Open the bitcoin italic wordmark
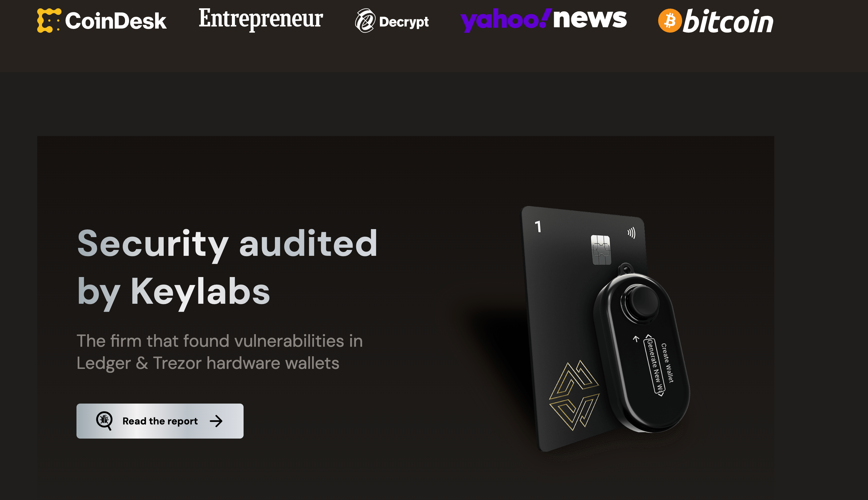 728,21
